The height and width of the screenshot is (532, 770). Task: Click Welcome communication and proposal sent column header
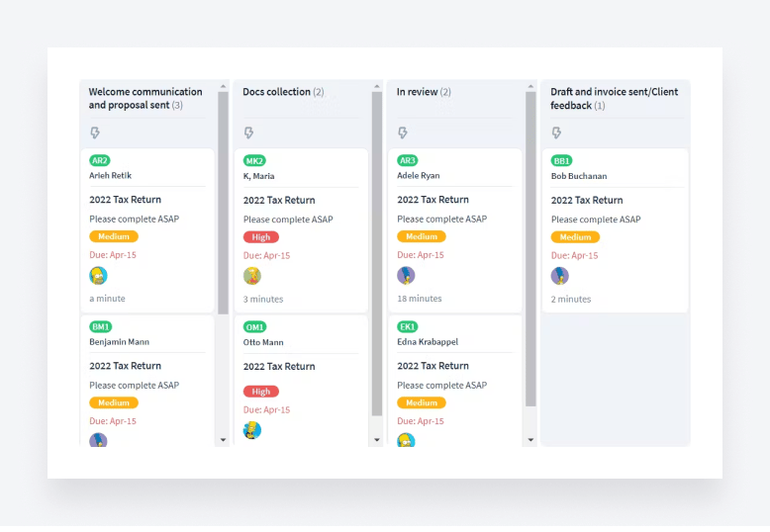coord(145,98)
